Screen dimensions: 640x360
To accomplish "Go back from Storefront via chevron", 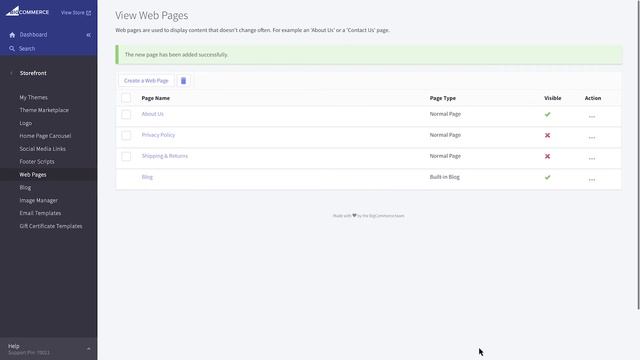I will point(11,73).
